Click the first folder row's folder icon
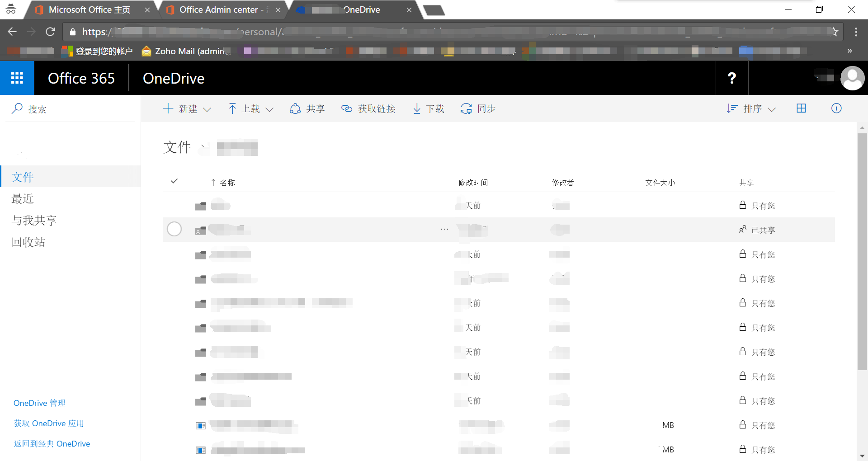Image resolution: width=868 pixels, height=461 pixels. click(201, 206)
